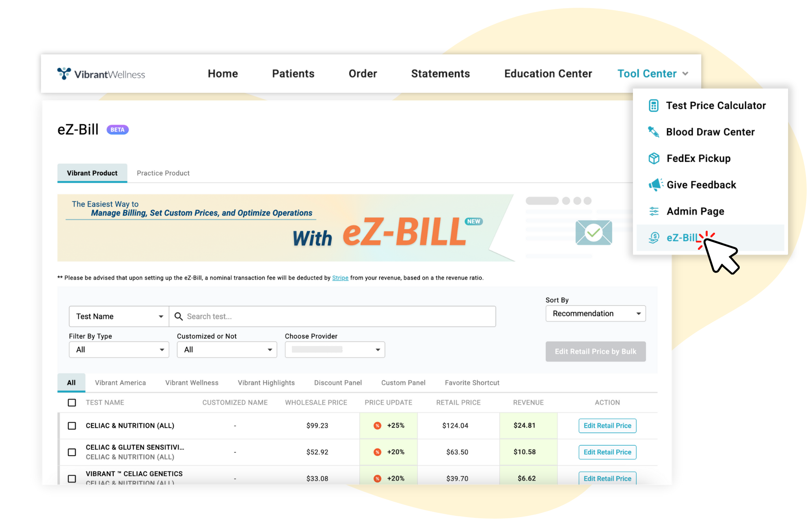Select the Custom Panel tab
Image resolution: width=812 pixels, height=528 pixels.
tap(403, 383)
